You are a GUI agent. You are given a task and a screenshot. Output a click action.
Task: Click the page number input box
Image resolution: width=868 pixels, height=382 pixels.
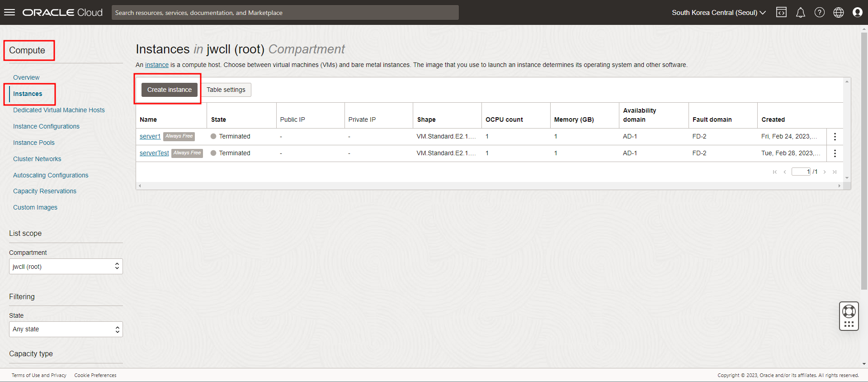point(801,172)
